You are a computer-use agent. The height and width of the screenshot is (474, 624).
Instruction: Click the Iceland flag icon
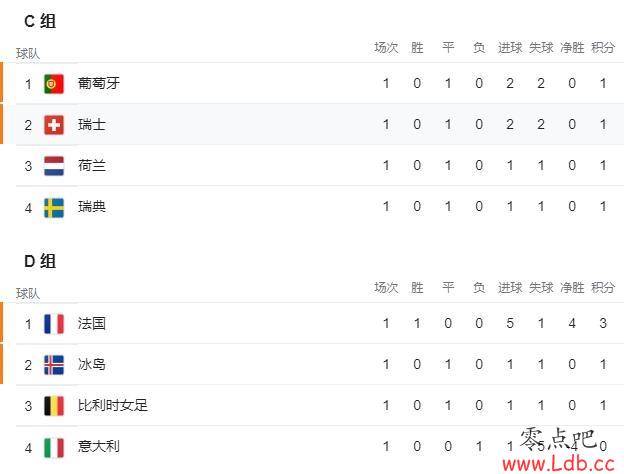pos(54,365)
